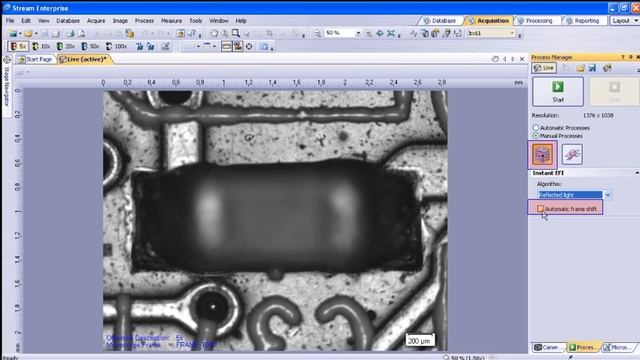The width and height of the screenshot is (640, 360).
Task: Toggle the info stamp overlay icon
Action: (x=238, y=47)
